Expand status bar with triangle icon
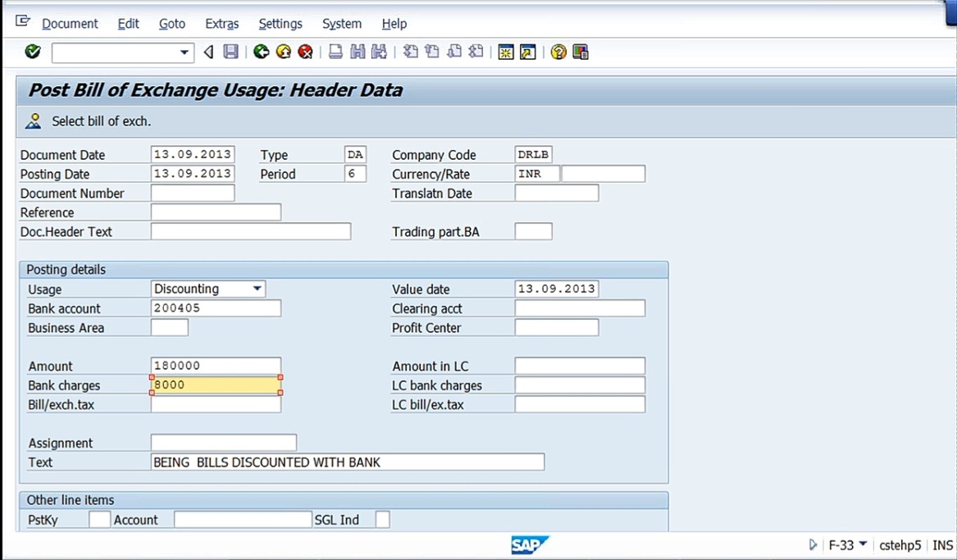This screenshot has width=957, height=560. pos(813,544)
